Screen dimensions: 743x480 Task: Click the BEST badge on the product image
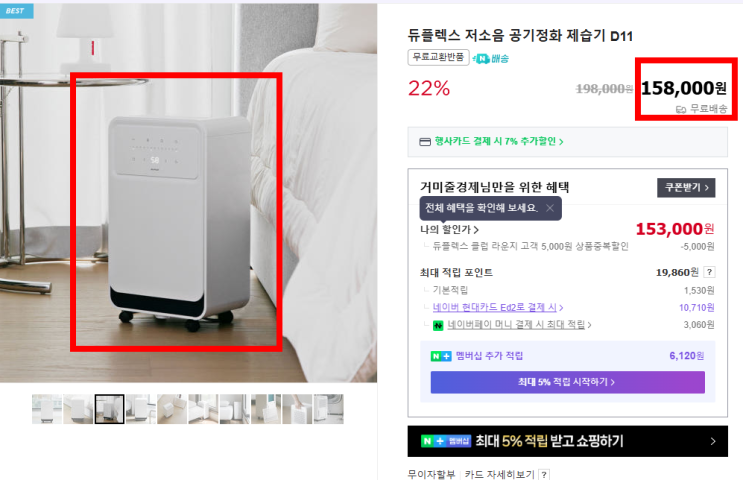(x=16, y=10)
